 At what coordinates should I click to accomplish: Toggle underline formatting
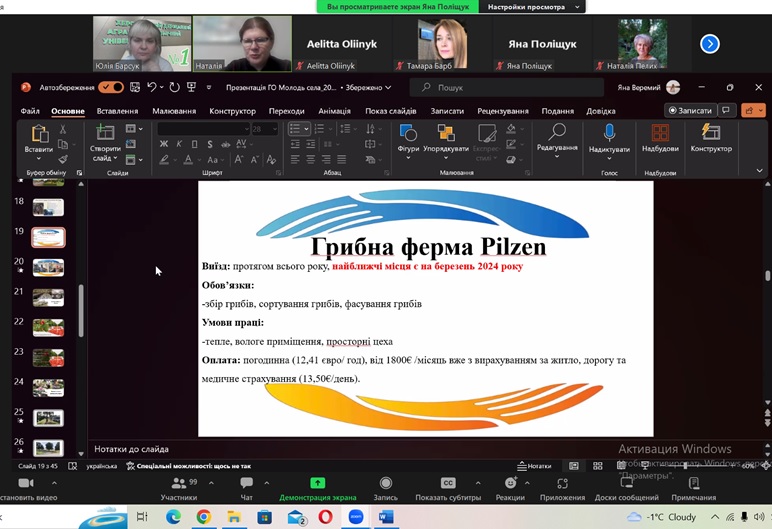194,144
